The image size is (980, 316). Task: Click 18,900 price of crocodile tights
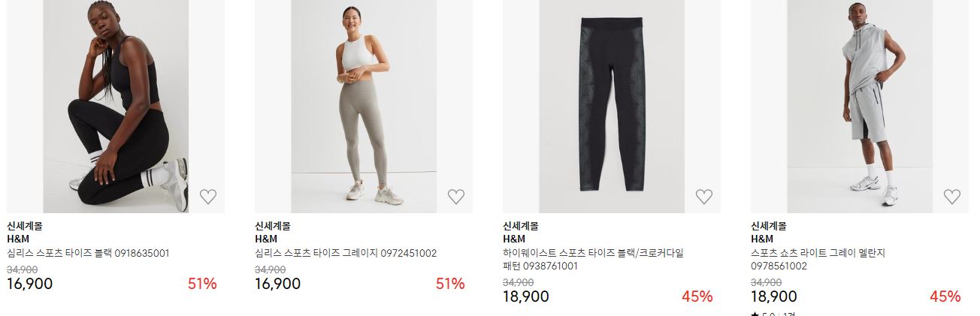(x=525, y=296)
